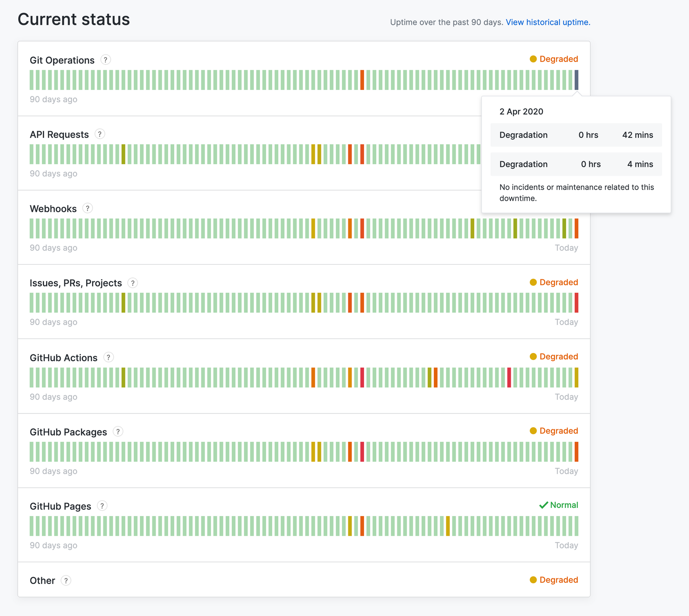Click the Degraded status of Git Operations
Image resolution: width=689 pixels, height=616 pixels.
tap(554, 59)
